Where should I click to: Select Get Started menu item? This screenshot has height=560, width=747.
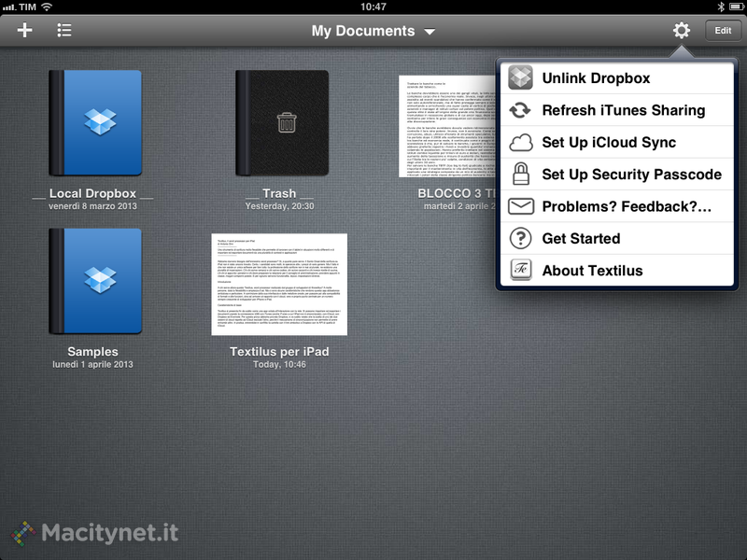click(x=616, y=238)
